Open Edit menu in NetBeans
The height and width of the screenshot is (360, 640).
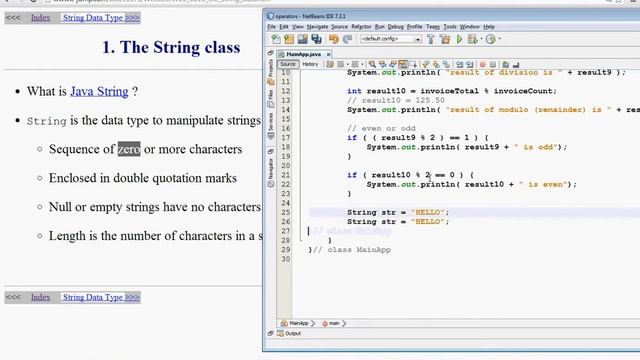pyautogui.click(x=284, y=27)
